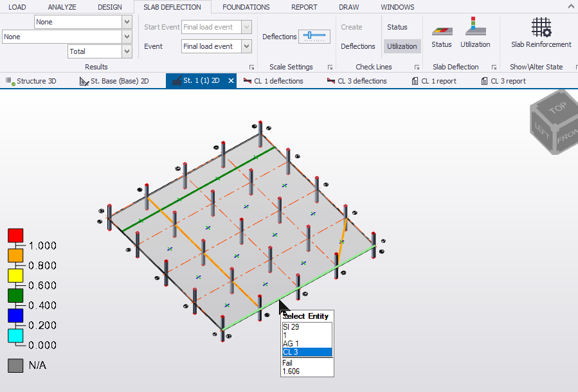The width and height of the screenshot is (578, 392).
Task: Close the St. 1 (1) 2D tab
Action: click(230, 81)
